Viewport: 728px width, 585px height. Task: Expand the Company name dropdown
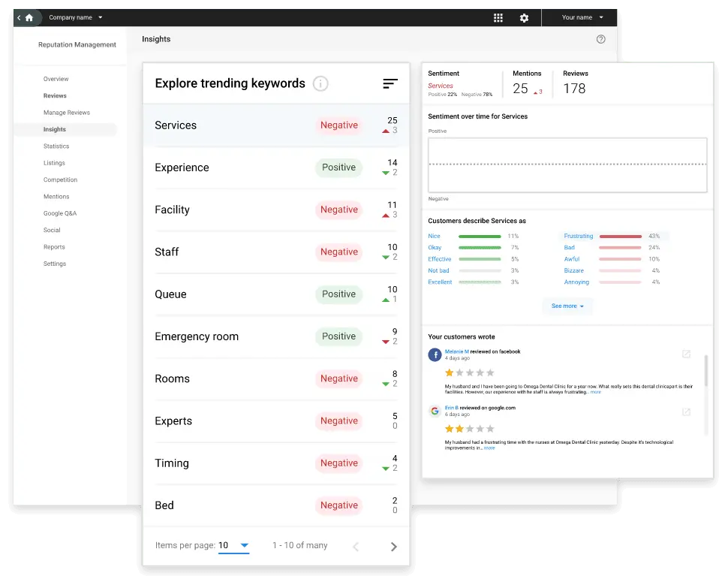tap(76, 17)
